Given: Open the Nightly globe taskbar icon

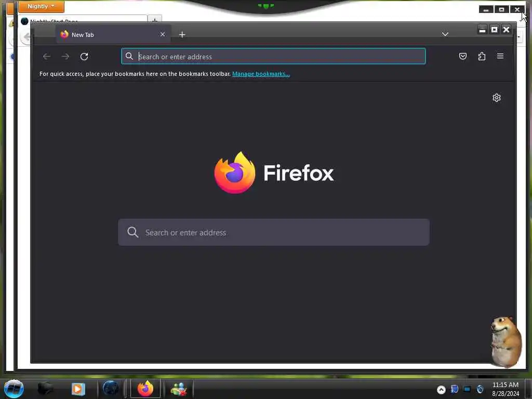Looking at the screenshot, I should pos(111,389).
